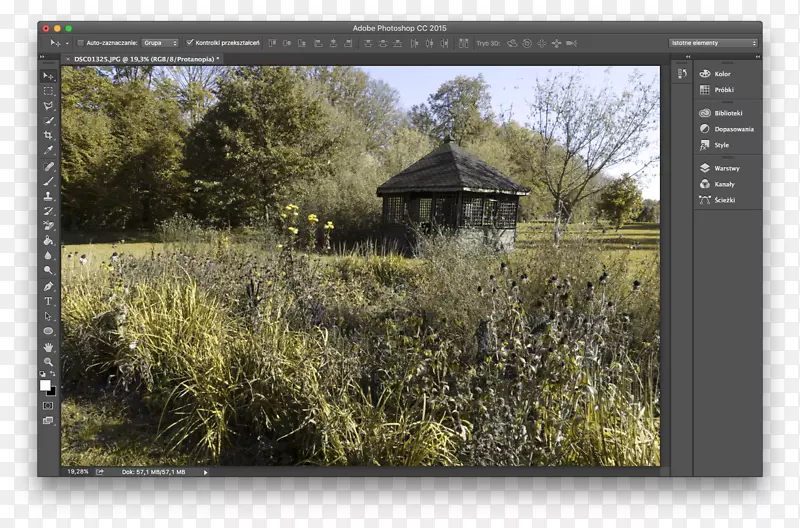
Task: Open the Istotne elementy workspace dropdown
Action: pyautogui.click(x=714, y=43)
